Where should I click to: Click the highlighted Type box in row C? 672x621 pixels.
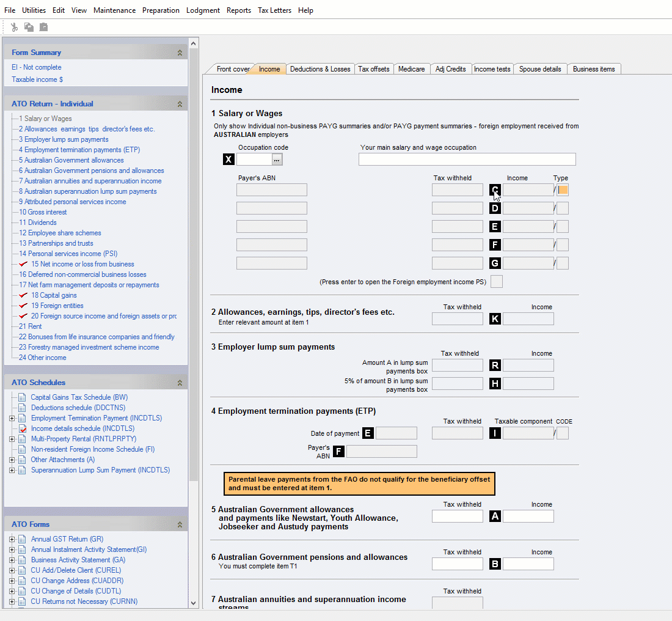click(x=563, y=190)
